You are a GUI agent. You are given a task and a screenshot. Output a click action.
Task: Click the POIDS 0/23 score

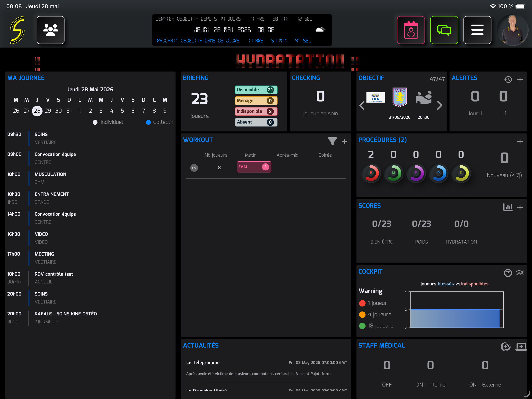(421, 232)
